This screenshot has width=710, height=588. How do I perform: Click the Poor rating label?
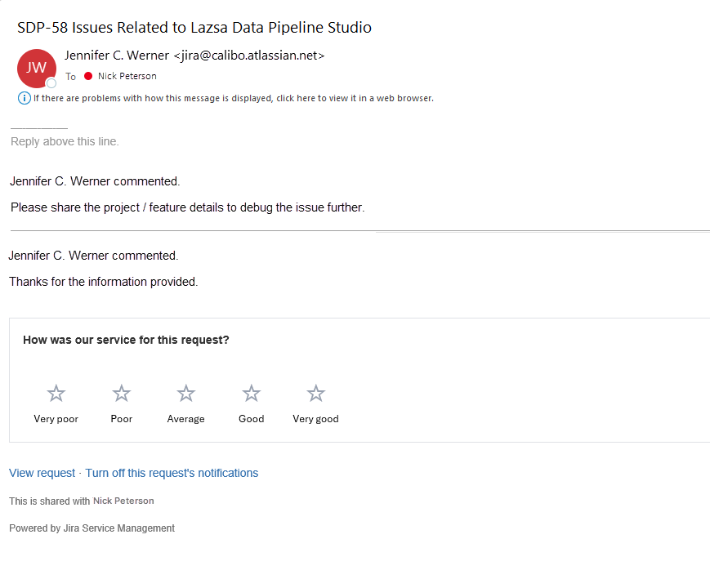point(122,419)
